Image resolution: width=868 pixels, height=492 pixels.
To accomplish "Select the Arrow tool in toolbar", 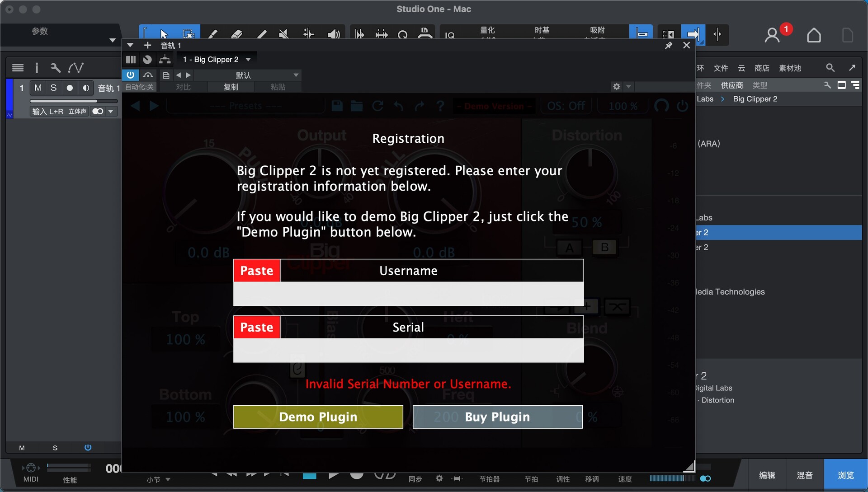I will coord(164,34).
